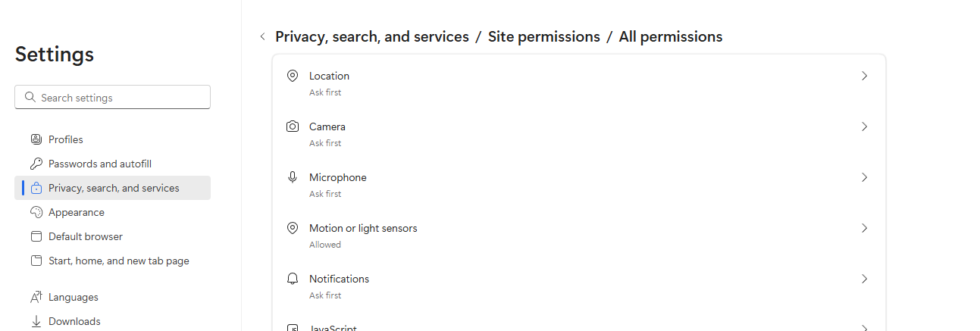Go to Languages settings
Viewport: 980px width, 331px height.
point(73,297)
